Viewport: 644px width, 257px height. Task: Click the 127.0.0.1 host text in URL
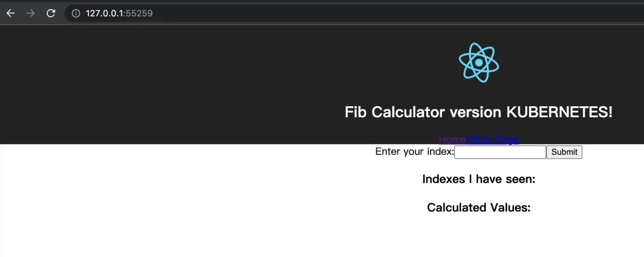pos(105,13)
